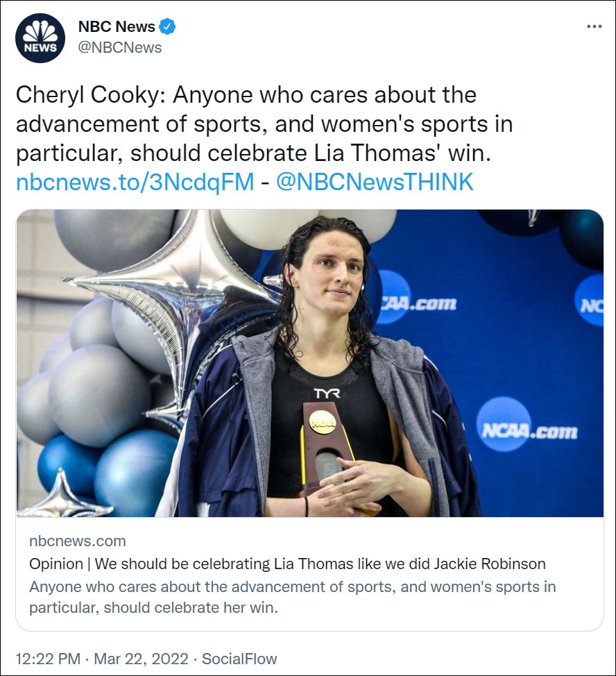Open the three-dot more options menu
The width and height of the screenshot is (616, 676).
pos(594,26)
